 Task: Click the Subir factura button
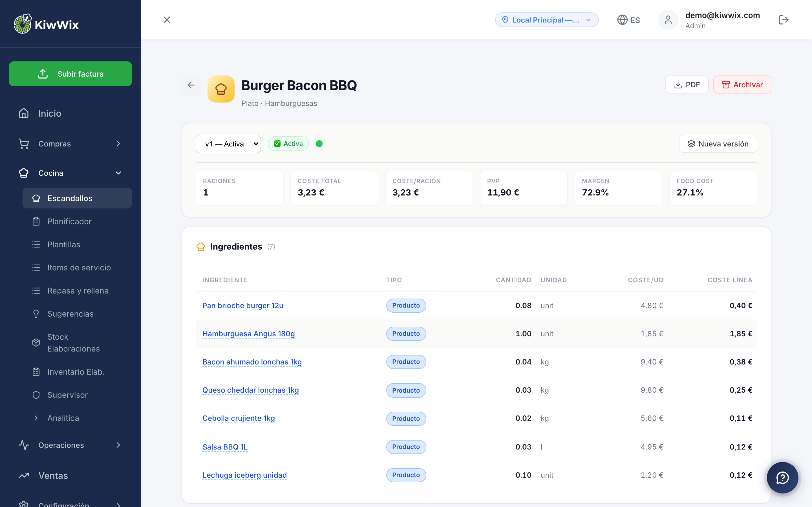(x=70, y=74)
